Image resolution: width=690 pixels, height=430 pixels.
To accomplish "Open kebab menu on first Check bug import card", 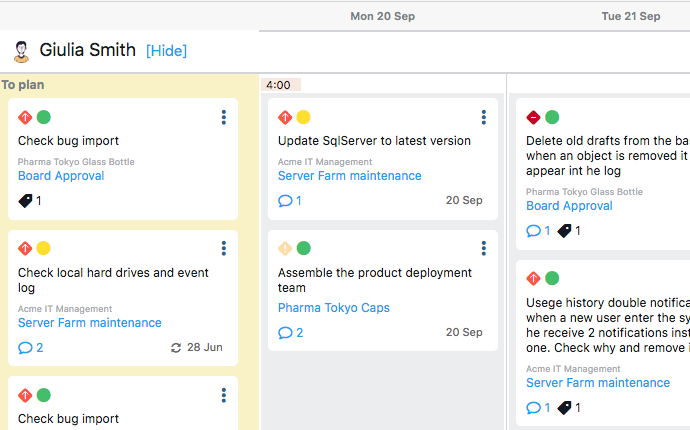I will (x=224, y=118).
